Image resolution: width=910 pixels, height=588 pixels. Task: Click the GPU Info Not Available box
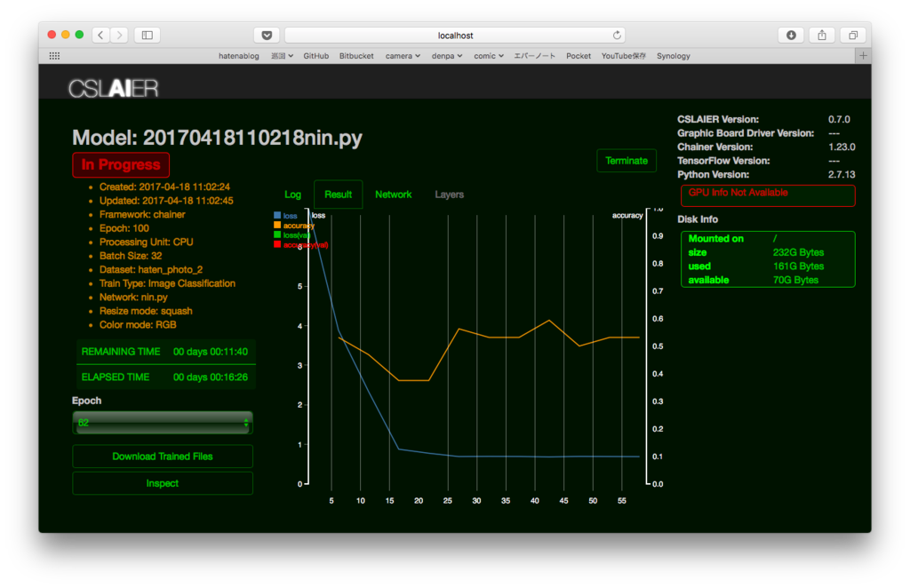point(767,195)
